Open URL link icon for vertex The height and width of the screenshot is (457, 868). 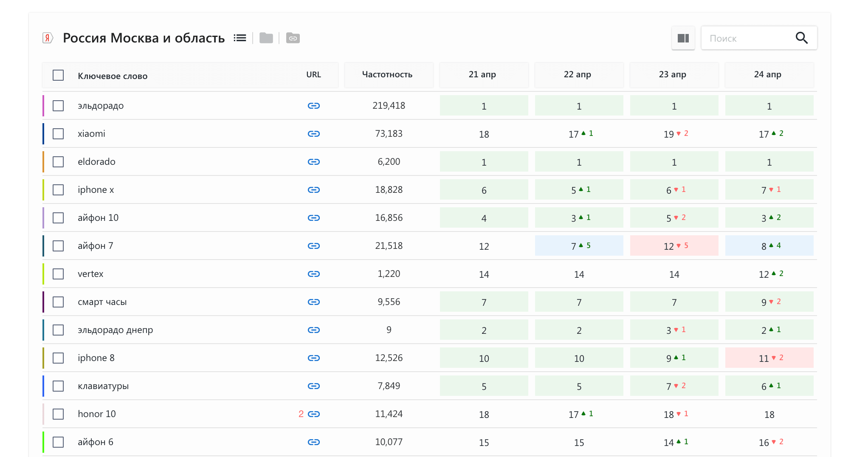pos(314,274)
